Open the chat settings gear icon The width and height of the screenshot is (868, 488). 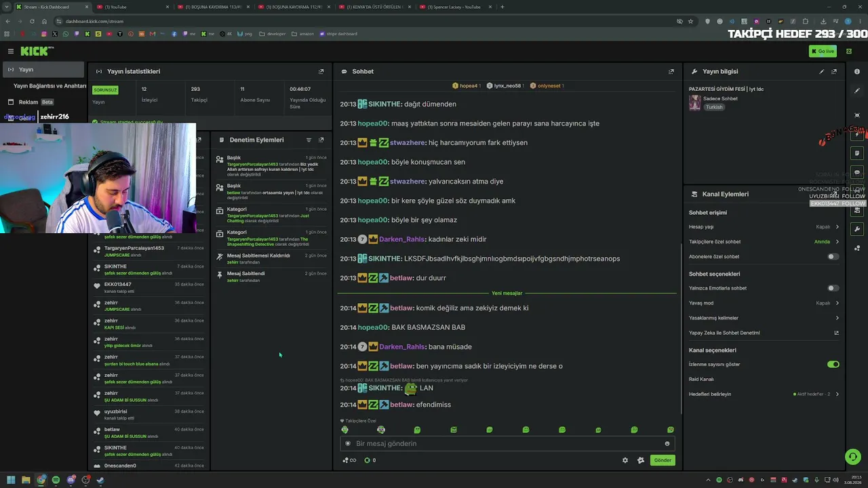point(625,460)
